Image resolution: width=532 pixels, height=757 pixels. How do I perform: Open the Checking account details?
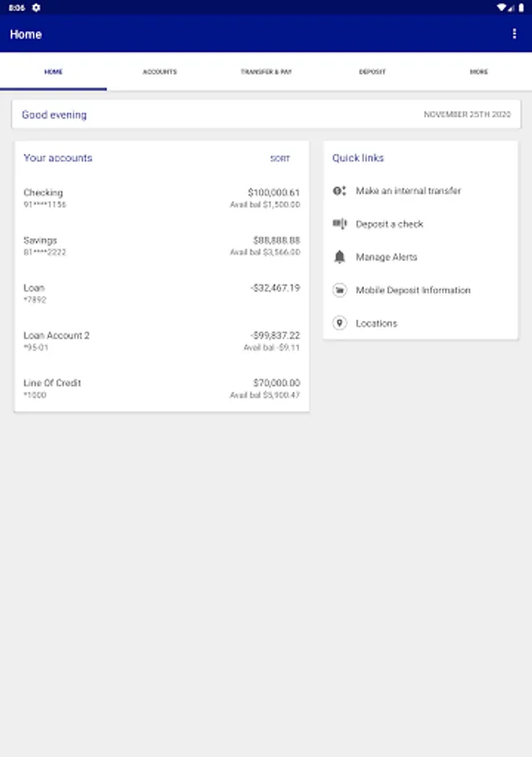161,199
